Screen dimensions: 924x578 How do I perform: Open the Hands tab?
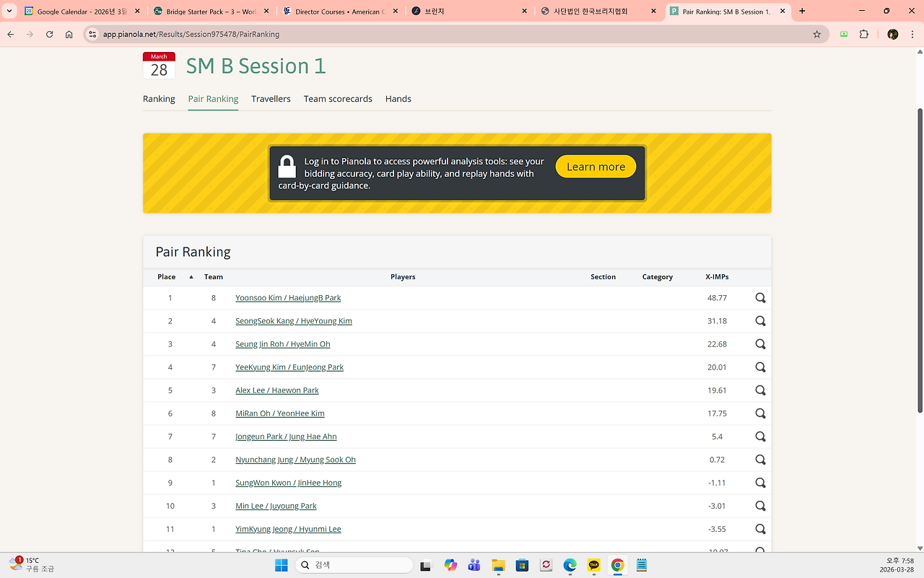(398, 99)
